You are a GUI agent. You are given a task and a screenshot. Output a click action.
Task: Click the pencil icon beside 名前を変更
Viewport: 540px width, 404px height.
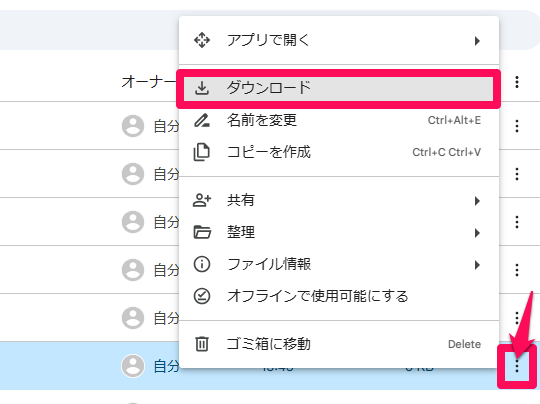click(202, 120)
